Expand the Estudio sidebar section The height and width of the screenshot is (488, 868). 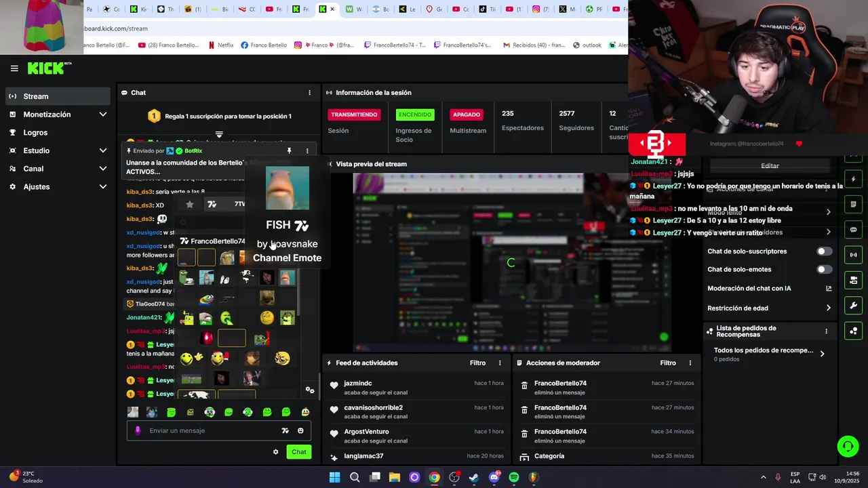[x=57, y=150]
